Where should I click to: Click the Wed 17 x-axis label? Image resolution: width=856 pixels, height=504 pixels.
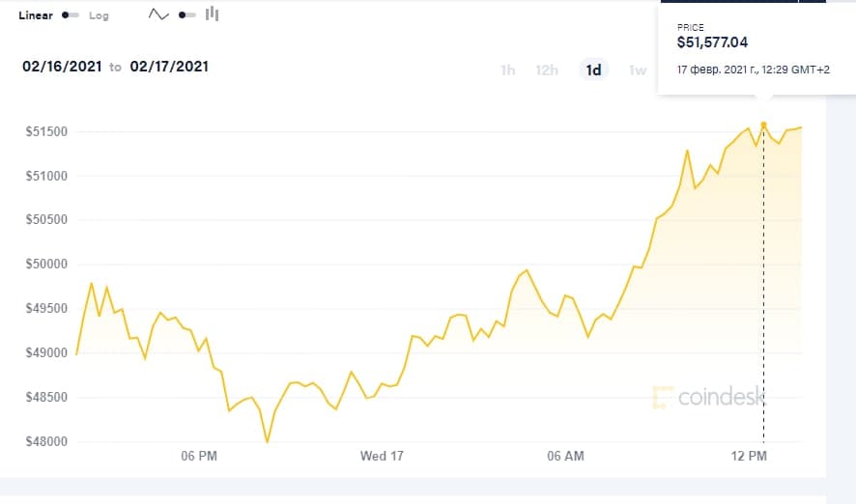pos(381,455)
